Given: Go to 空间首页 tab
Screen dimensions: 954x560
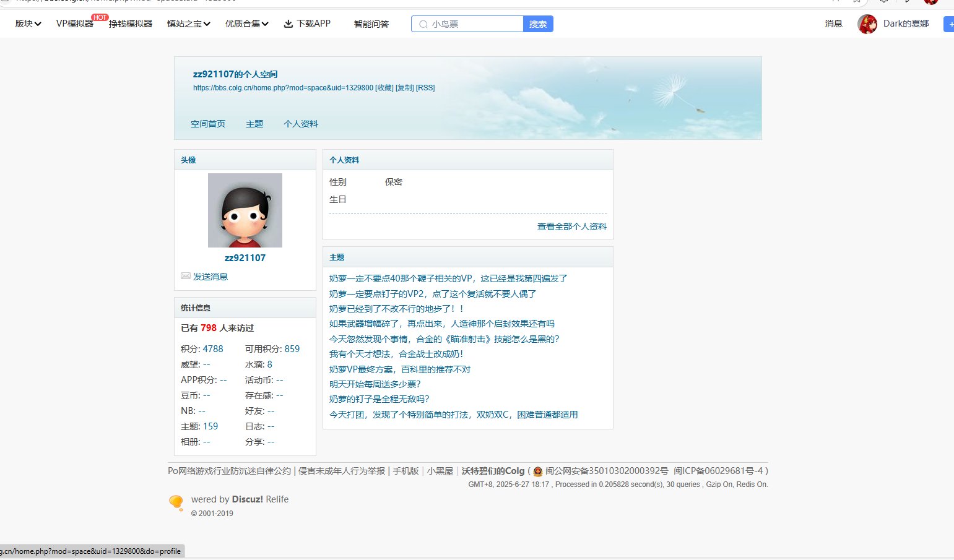Looking at the screenshot, I should click(x=207, y=124).
